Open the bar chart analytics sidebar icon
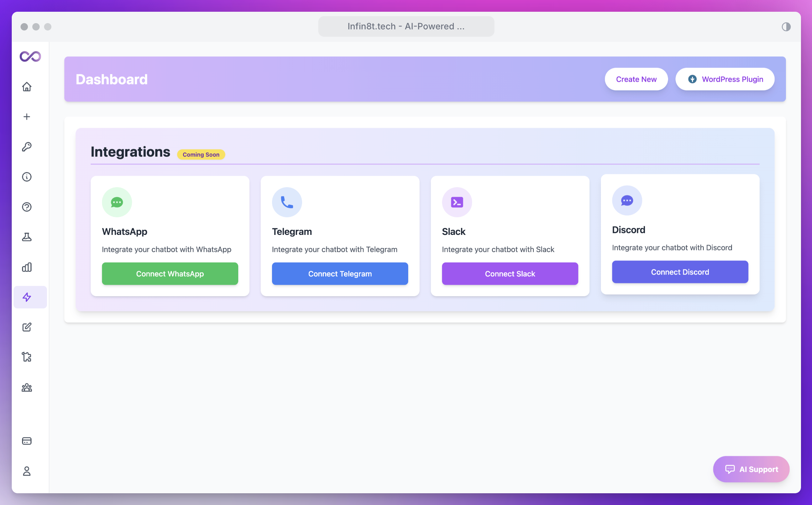Viewport: 812px width, 505px height. [27, 267]
